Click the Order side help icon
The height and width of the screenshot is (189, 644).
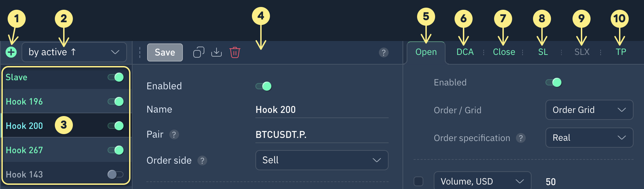pos(202,161)
